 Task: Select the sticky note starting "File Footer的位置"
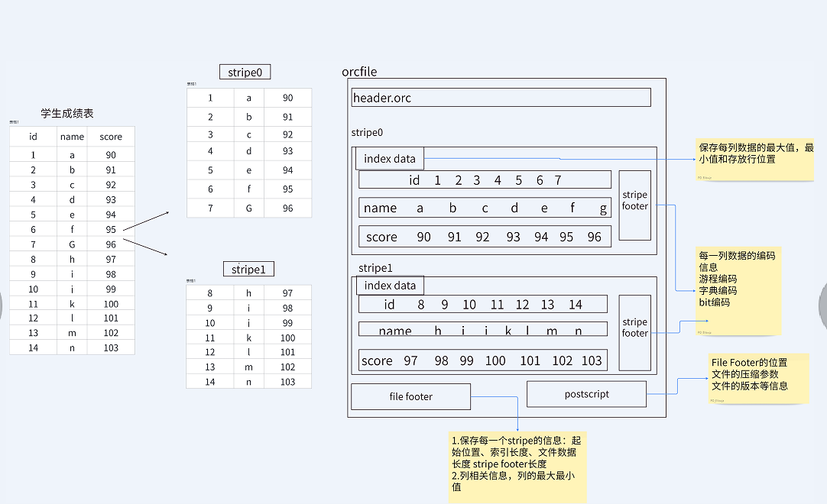point(758,379)
